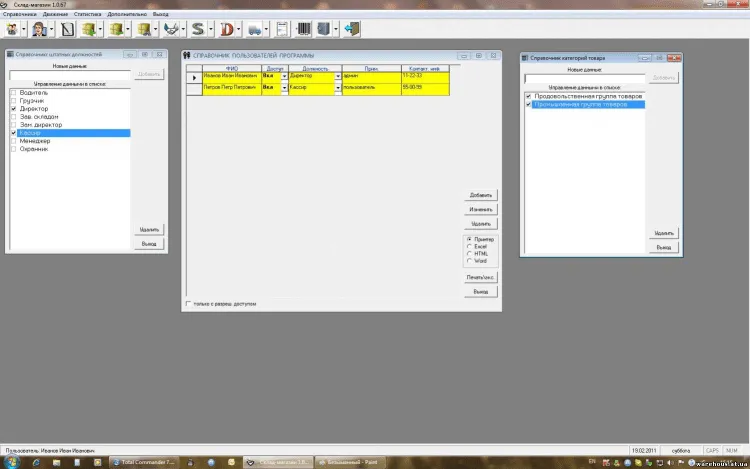This screenshot has width=750, height=469.
Task: Open the users group toolbar icon
Action: coord(11,29)
